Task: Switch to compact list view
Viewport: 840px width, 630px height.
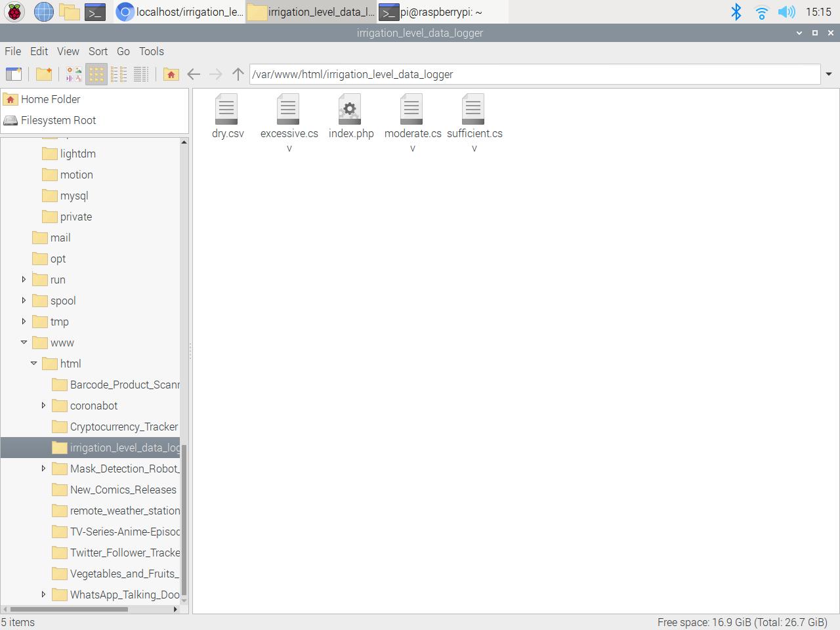Action: click(119, 74)
